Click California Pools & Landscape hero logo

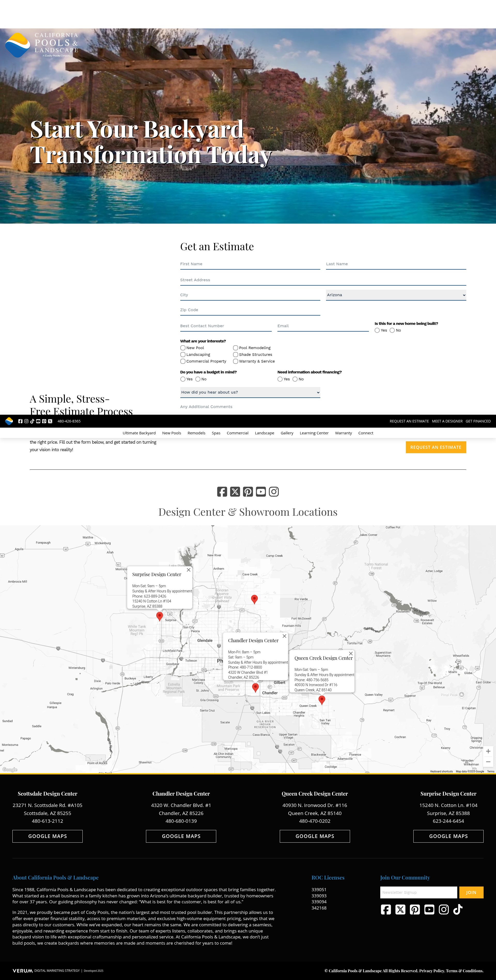(x=42, y=45)
